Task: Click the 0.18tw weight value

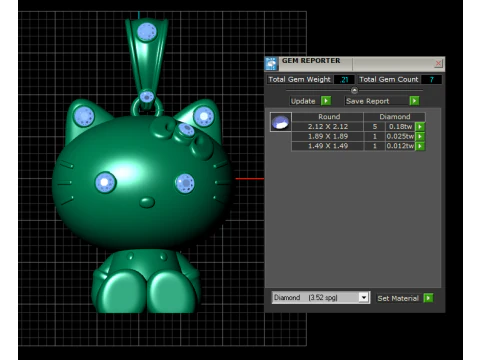Action: pyautogui.click(x=400, y=127)
